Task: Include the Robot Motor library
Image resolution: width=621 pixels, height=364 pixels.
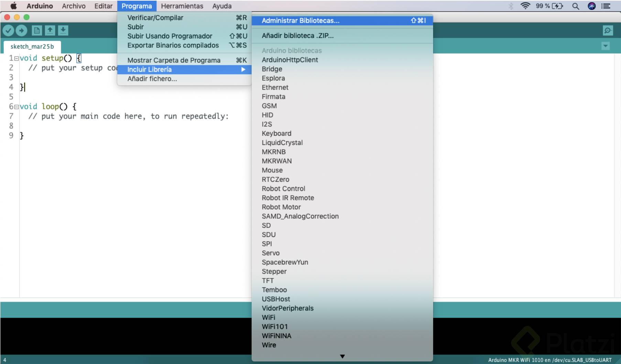Action: click(342, 207)
